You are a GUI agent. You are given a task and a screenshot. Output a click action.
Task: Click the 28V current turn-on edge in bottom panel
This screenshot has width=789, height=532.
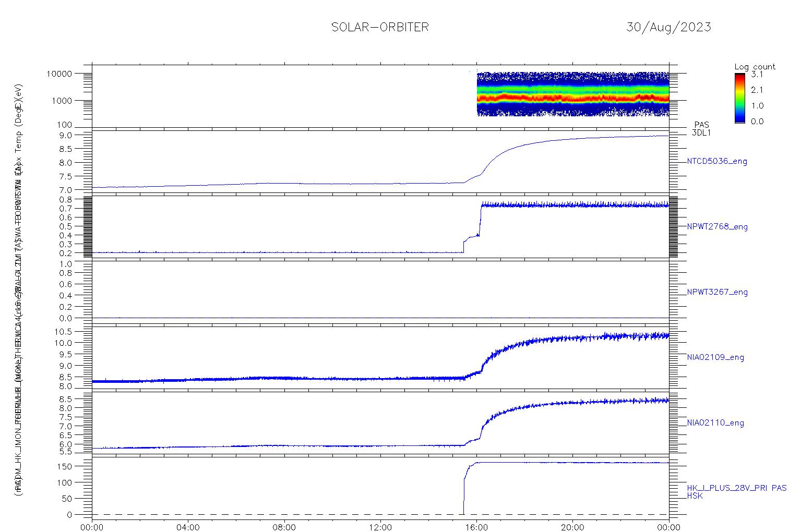(464, 495)
